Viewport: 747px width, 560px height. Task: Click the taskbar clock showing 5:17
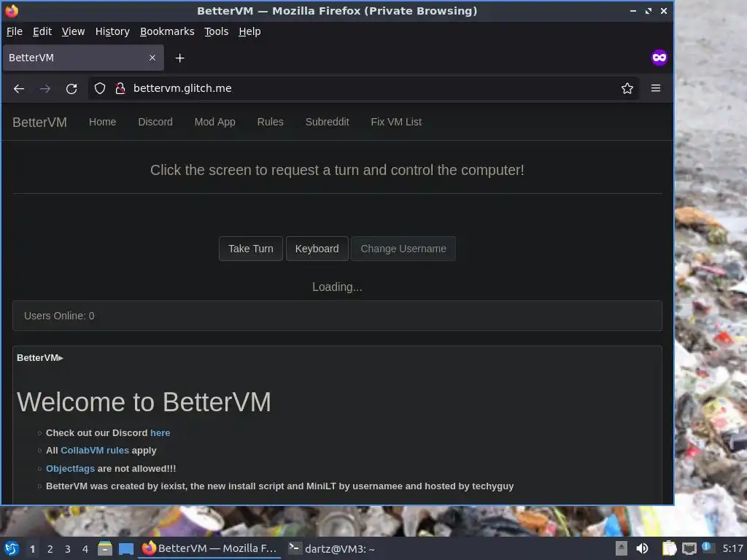(732, 548)
